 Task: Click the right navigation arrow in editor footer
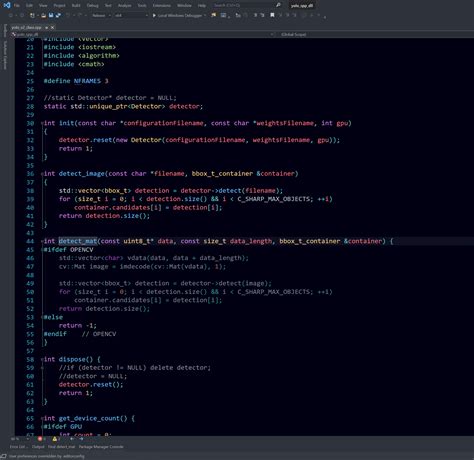click(x=81, y=439)
